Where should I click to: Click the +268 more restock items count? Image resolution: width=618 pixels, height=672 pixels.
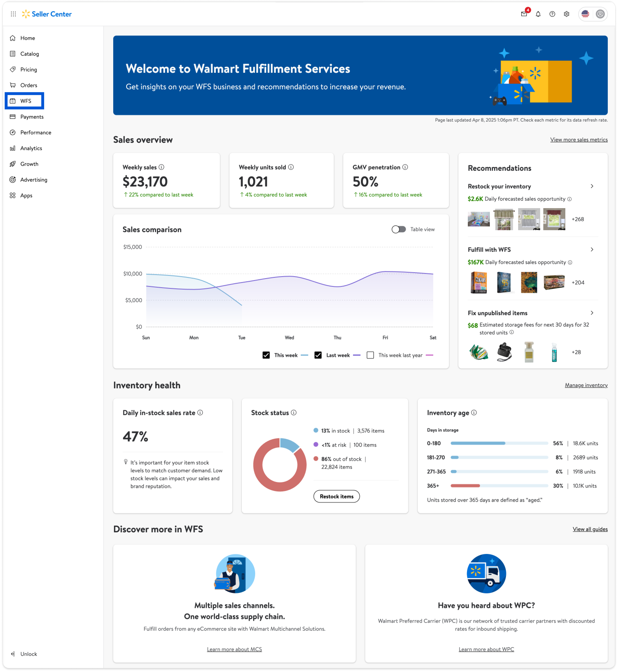click(x=578, y=219)
